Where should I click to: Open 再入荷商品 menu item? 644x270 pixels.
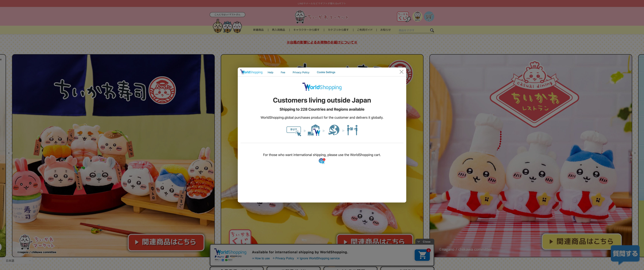pyautogui.click(x=278, y=30)
